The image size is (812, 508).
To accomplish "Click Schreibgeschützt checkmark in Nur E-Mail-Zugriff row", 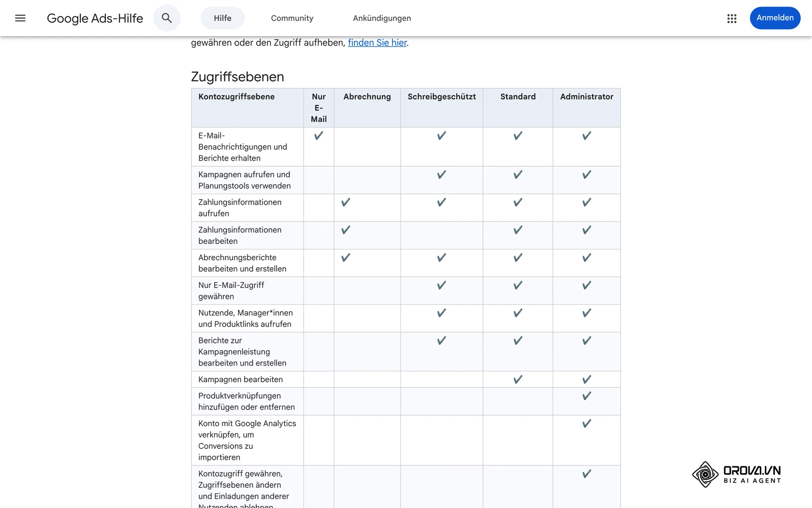I will (x=442, y=285).
